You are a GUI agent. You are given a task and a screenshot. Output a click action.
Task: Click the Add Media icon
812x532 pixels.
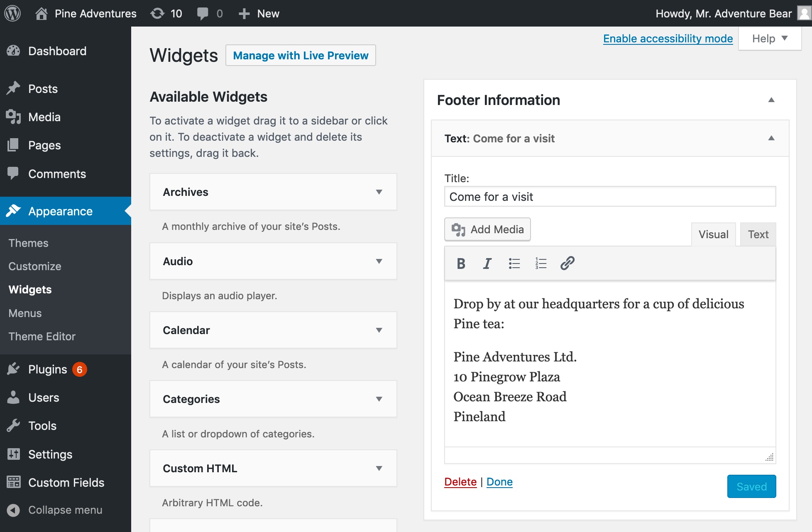459,229
